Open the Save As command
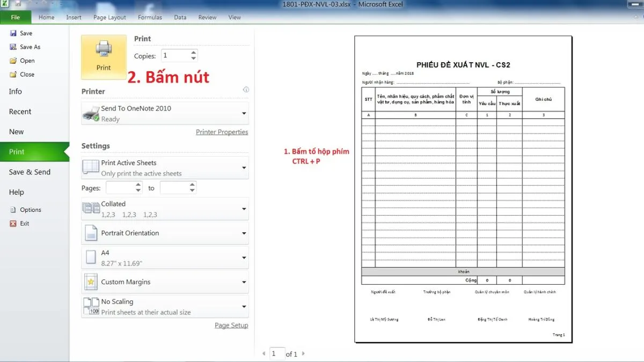The width and height of the screenshot is (644, 362). point(29,47)
